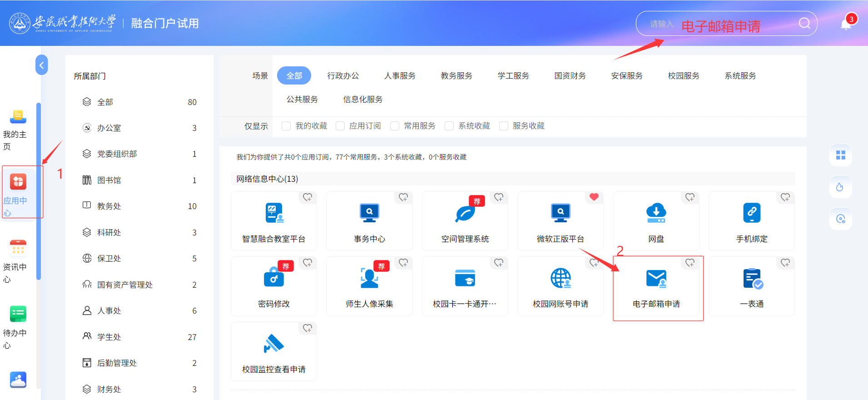Favorite the 微软正版平台 heart icon
The height and width of the screenshot is (400, 868).
click(594, 197)
